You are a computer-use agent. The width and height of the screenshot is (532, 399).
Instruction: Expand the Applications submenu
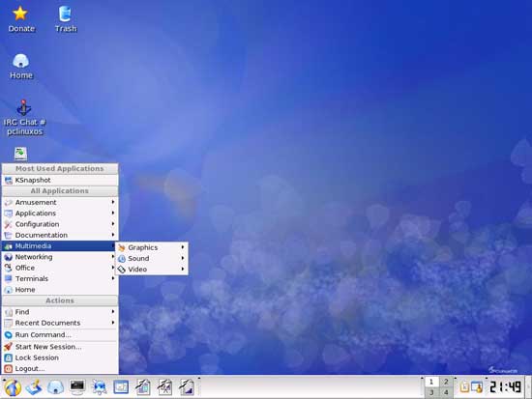(60, 214)
